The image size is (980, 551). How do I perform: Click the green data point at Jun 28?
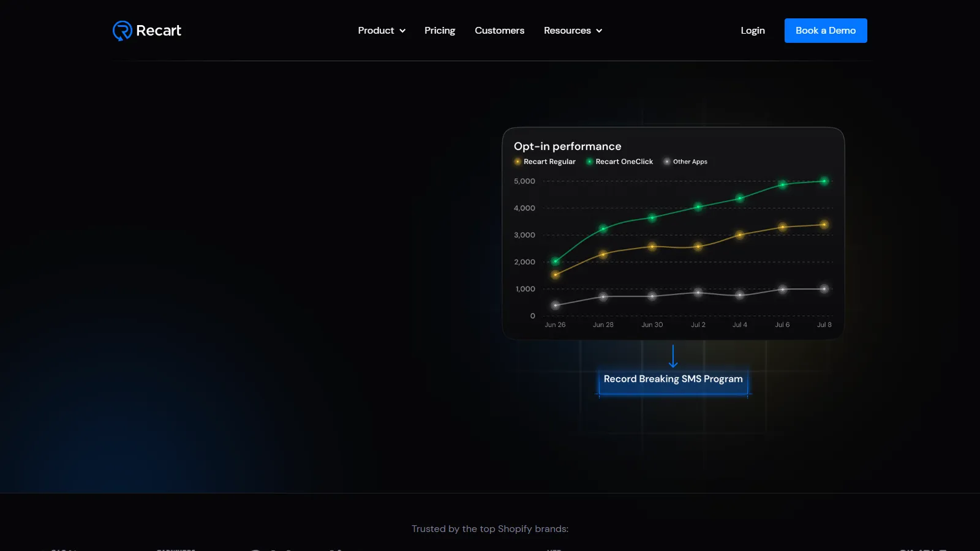point(603,229)
